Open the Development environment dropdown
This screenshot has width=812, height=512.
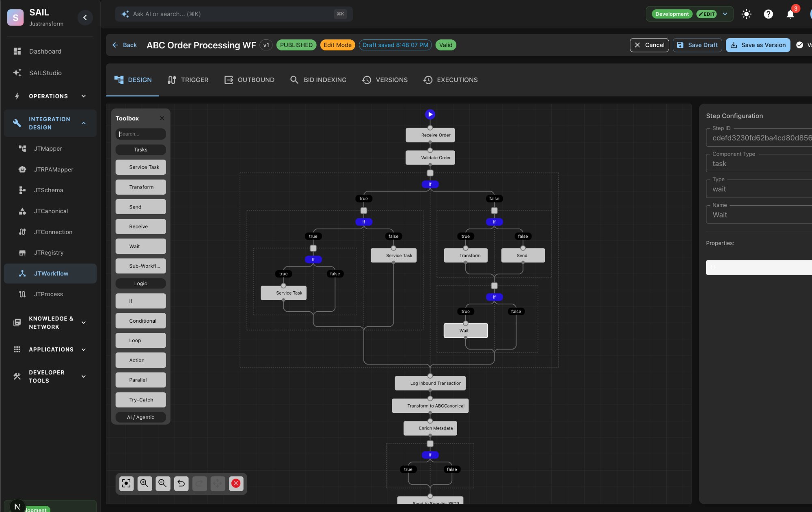tap(725, 14)
